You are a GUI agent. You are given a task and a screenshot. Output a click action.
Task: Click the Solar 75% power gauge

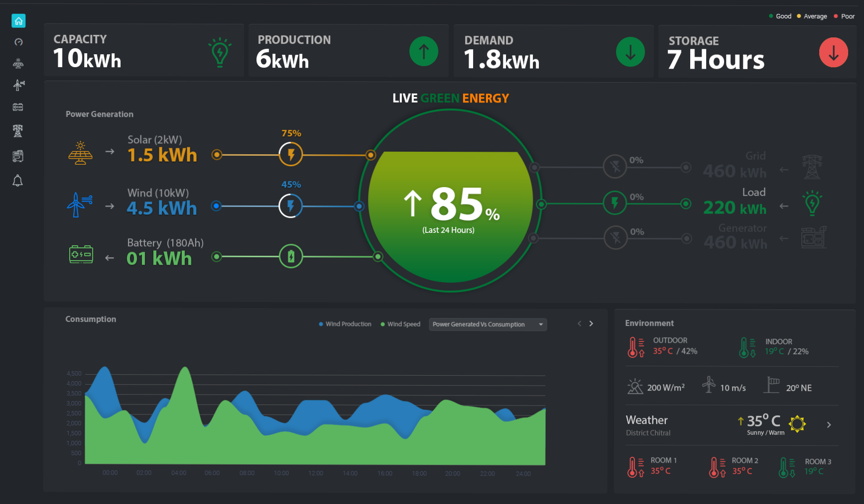291,155
